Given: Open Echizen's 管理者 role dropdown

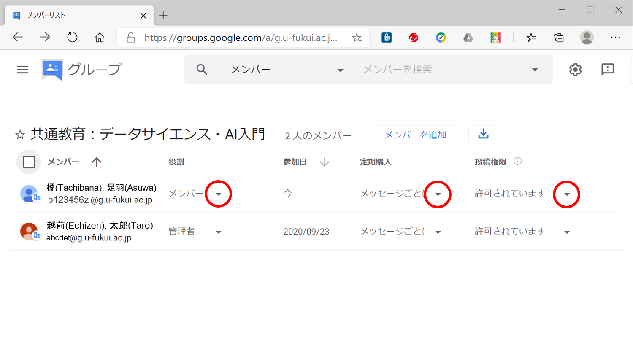Looking at the screenshot, I should click(x=219, y=232).
